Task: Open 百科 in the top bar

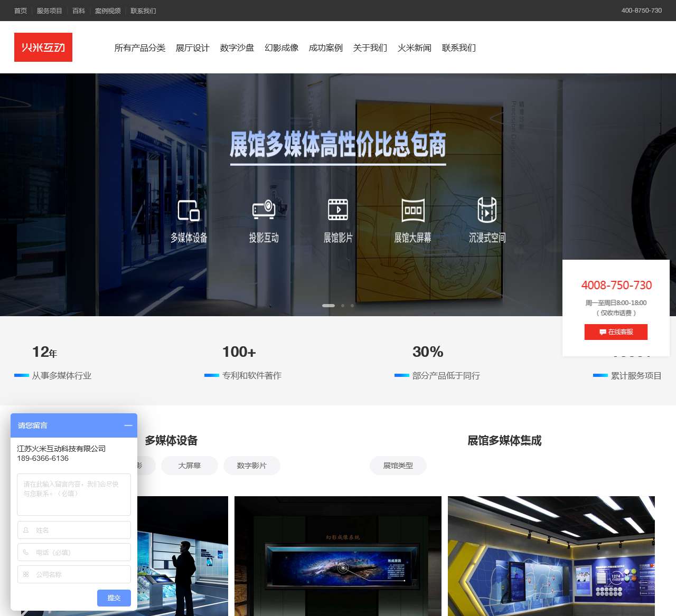Action: click(79, 11)
